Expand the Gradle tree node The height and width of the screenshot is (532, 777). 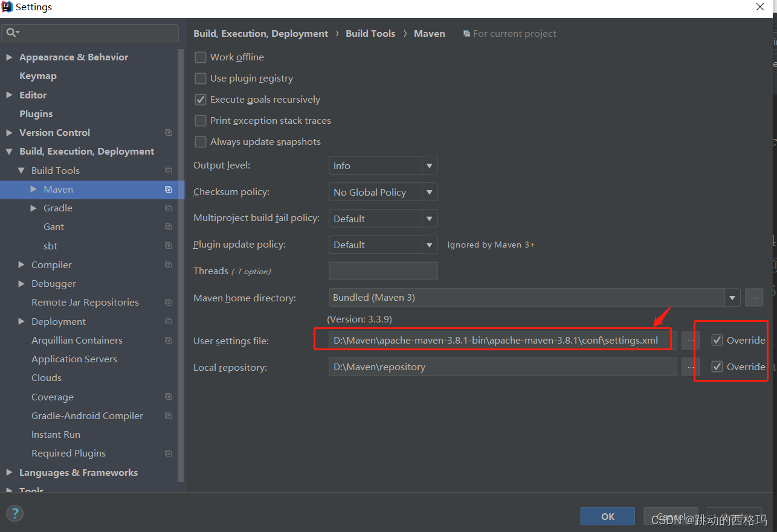(x=33, y=208)
